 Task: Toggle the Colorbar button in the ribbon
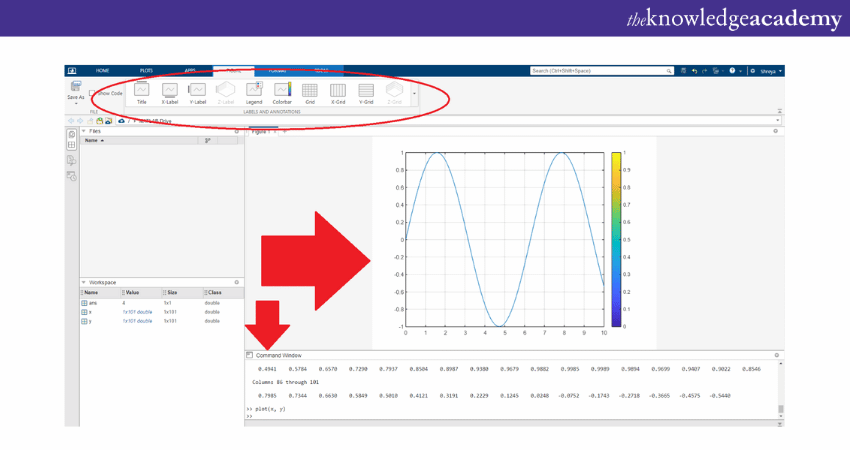pos(282,91)
